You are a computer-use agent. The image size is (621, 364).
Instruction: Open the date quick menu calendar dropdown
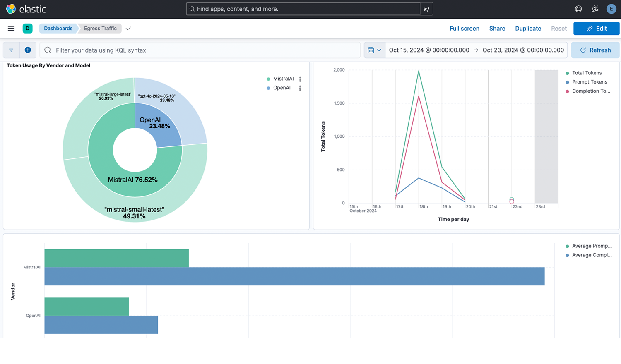[374, 50]
